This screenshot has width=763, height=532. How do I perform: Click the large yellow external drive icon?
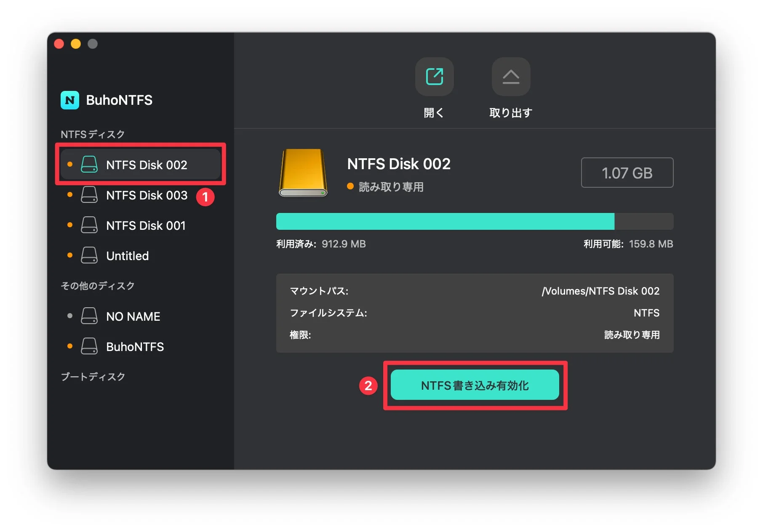tap(303, 173)
